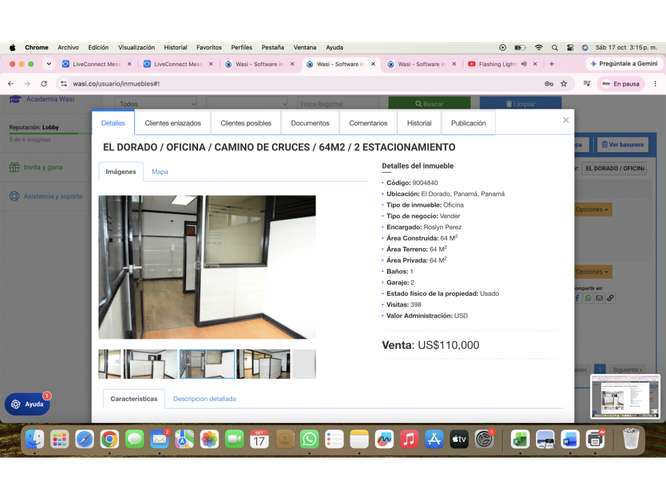
Task: Select the fourth office photo thumbnail
Action: tap(263, 364)
